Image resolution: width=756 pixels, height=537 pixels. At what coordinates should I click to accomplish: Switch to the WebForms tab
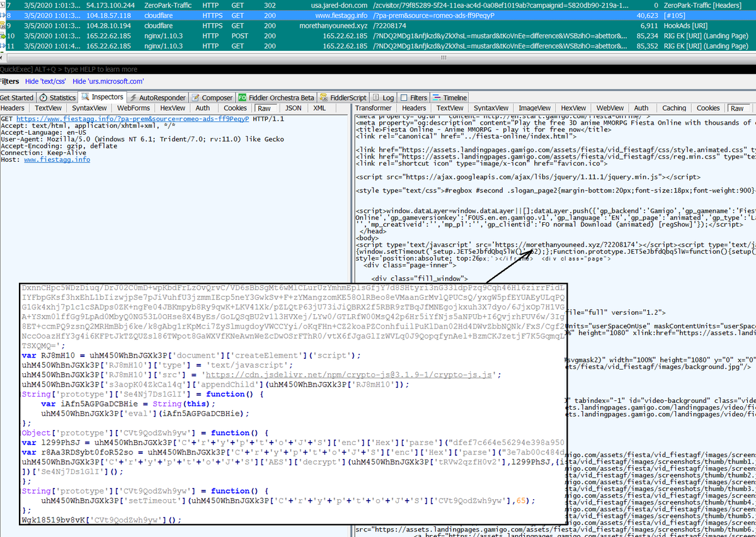tap(134, 108)
